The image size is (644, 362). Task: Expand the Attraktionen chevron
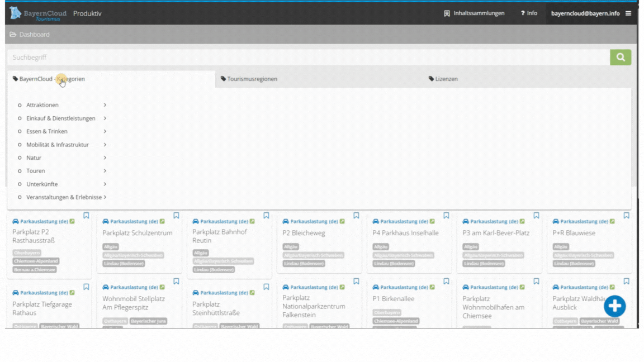pyautogui.click(x=105, y=105)
